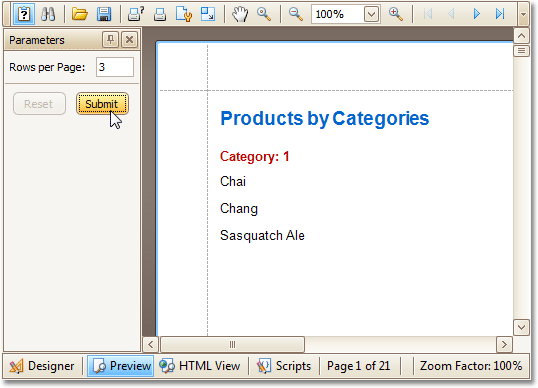The height and width of the screenshot is (388, 538).
Task: Click the Scale icon in toolbar
Action: [x=208, y=14]
